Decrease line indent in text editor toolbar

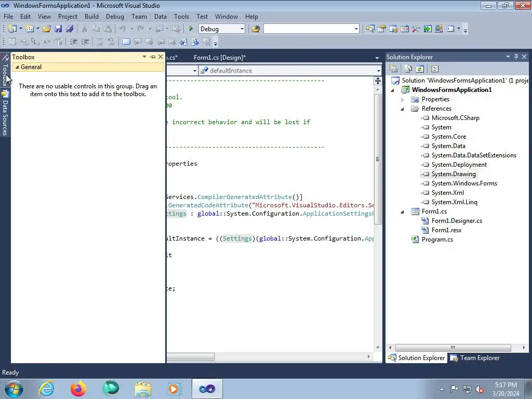tap(73, 42)
